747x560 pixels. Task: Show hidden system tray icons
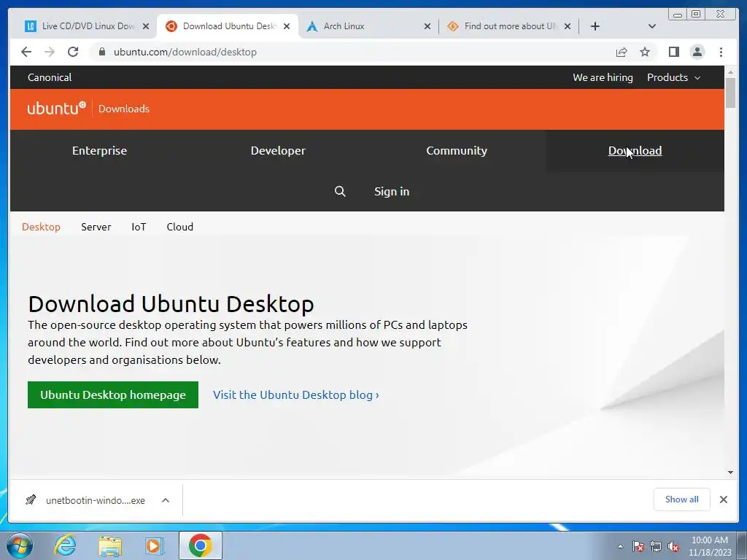coord(620,546)
